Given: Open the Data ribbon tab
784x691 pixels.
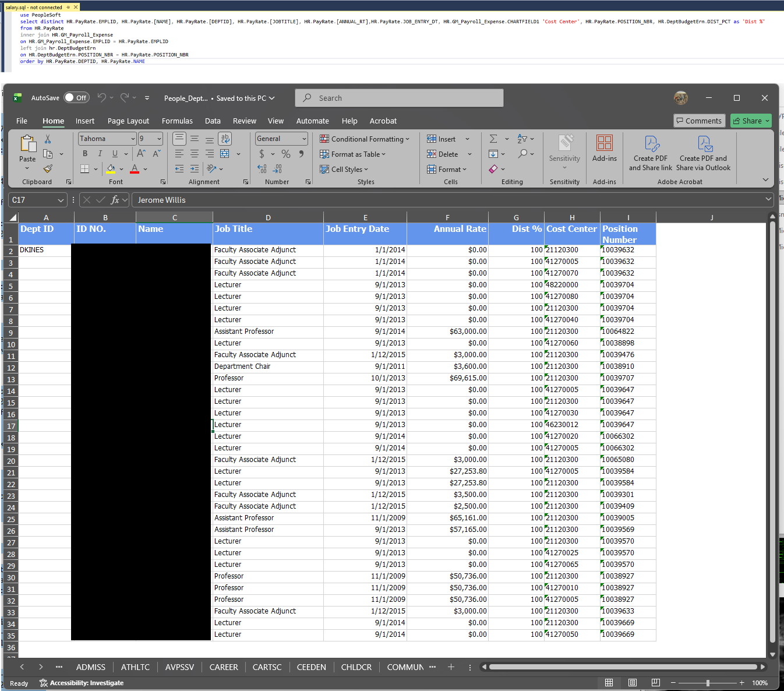Looking at the screenshot, I should tap(213, 121).
